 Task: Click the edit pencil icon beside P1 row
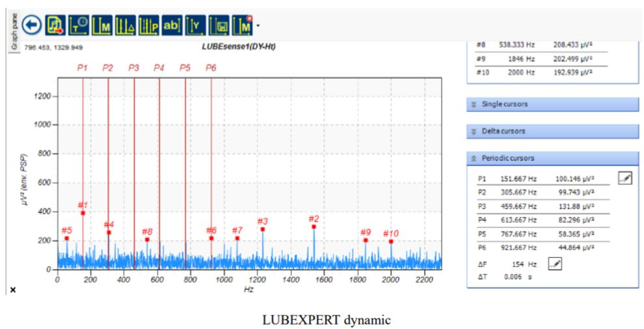pyautogui.click(x=625, y=178)
